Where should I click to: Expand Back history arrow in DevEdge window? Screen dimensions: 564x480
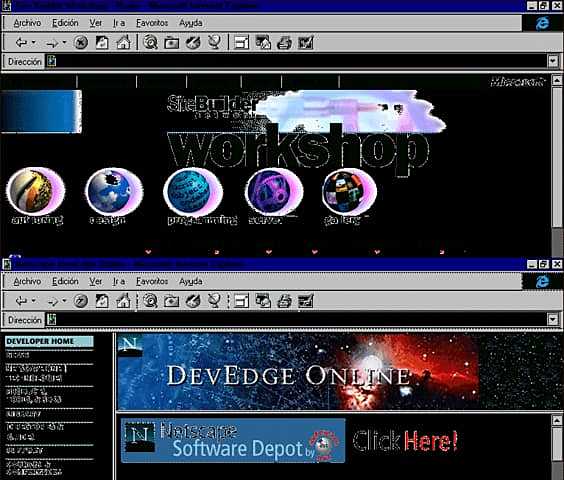pos(33,300)
